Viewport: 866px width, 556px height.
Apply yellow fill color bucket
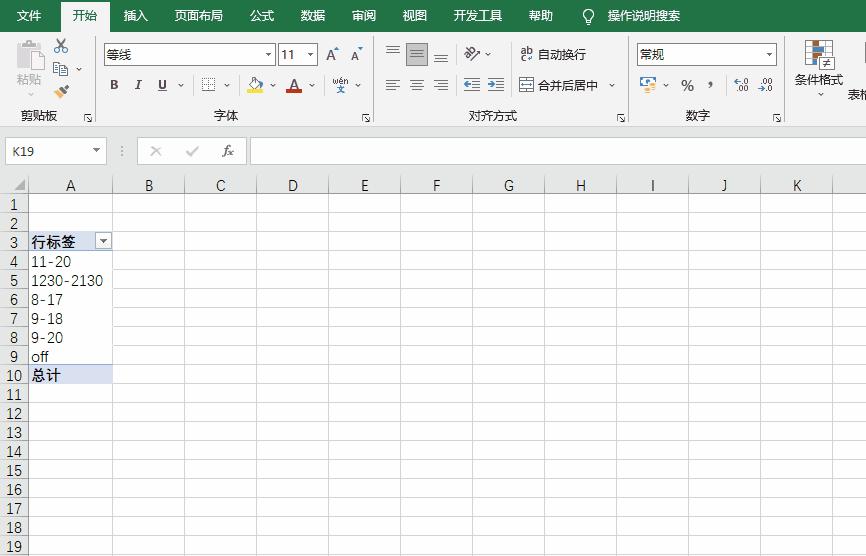click(x=255, y=85)
